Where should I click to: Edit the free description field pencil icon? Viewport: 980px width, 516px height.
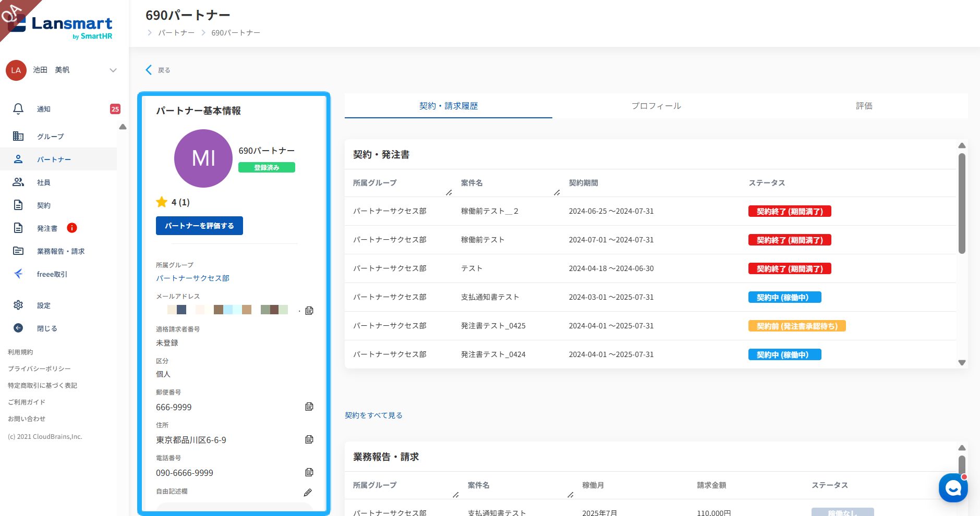click(x=308, y=493)
